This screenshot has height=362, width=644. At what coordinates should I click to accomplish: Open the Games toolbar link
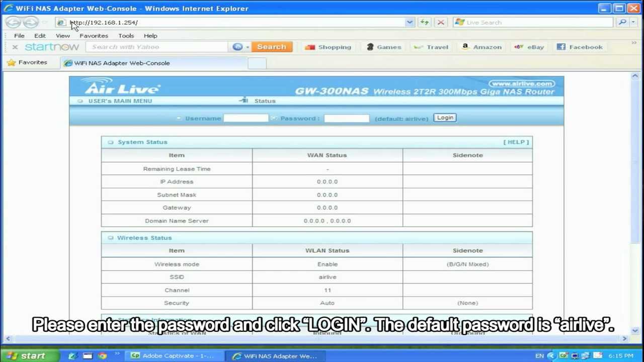pos(384,47)
